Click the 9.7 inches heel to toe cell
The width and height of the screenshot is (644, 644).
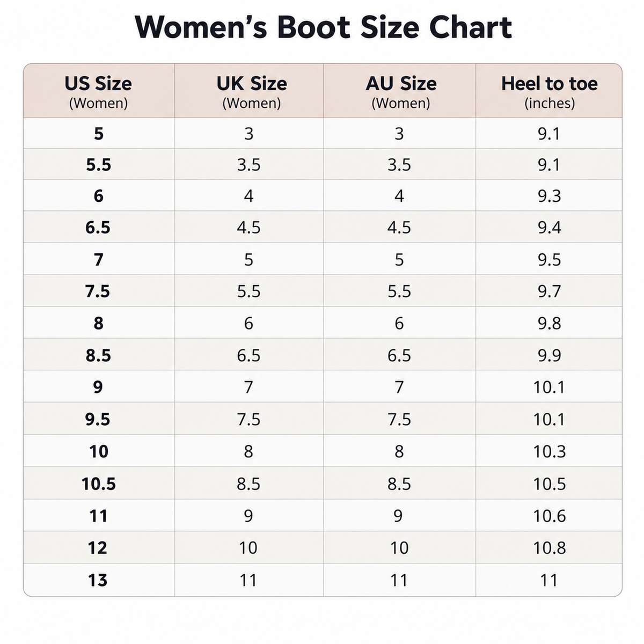[x=549, y=291]
